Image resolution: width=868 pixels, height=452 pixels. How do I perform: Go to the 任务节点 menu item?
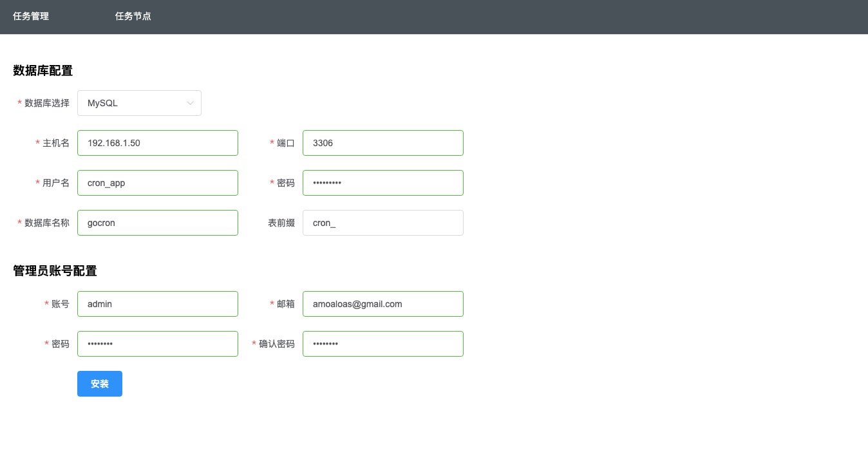133,16
